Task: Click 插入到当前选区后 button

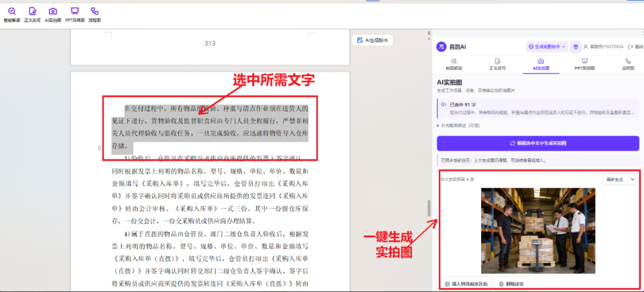Action: tap(466, 284)
